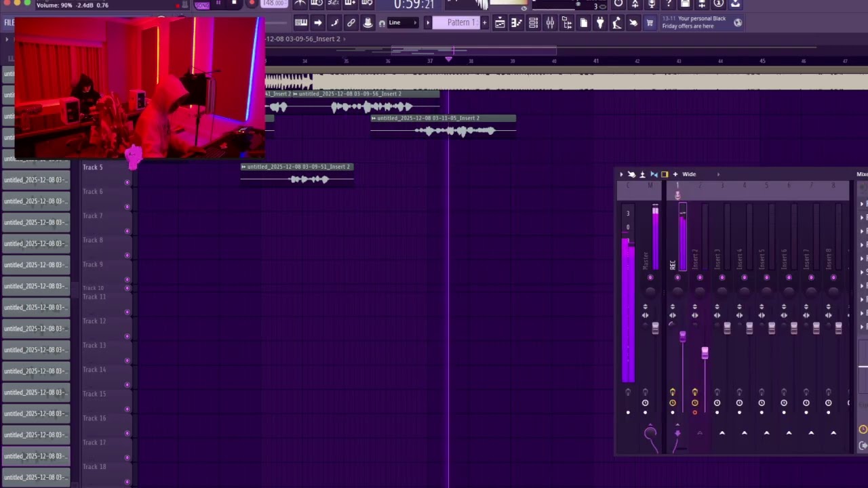
Task: Click the clock icon under Master fader
Action: (x=645, y=403)
